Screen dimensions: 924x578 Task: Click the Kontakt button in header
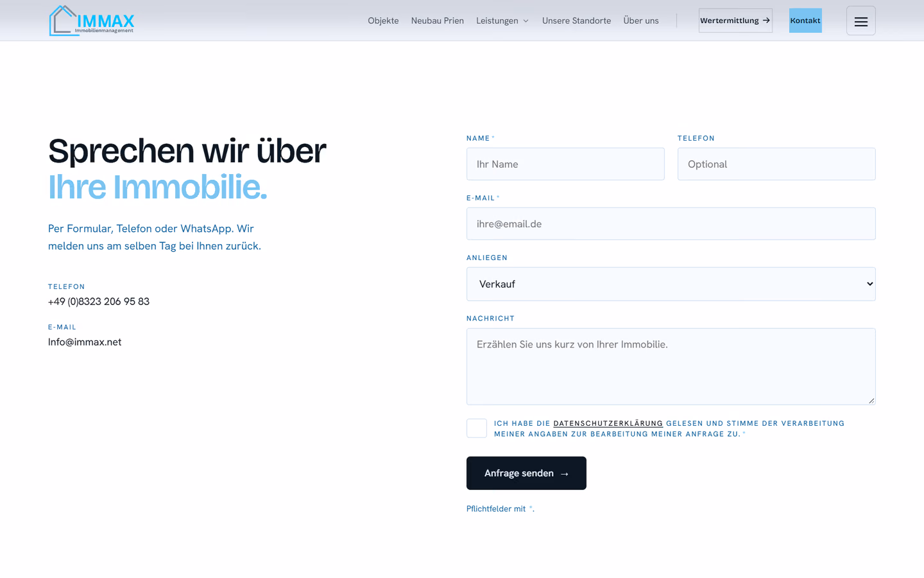tap(805, 21)
